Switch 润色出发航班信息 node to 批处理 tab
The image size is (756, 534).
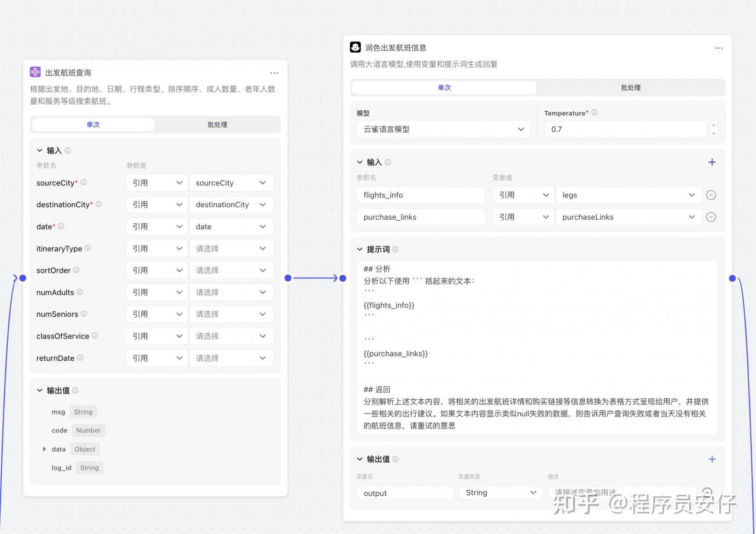tap(631, 87)
